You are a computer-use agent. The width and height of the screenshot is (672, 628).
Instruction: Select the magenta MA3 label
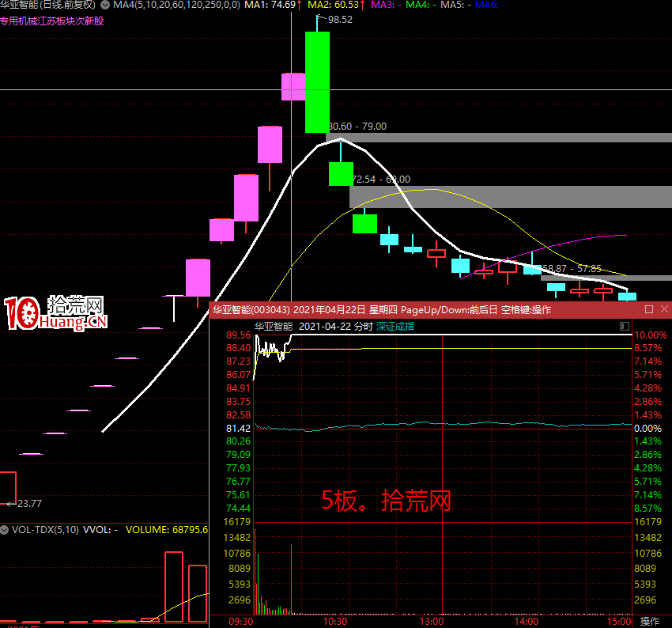386,6
